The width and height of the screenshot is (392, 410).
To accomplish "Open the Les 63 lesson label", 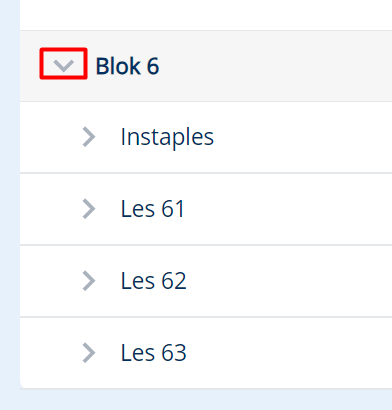I will 153,353.
